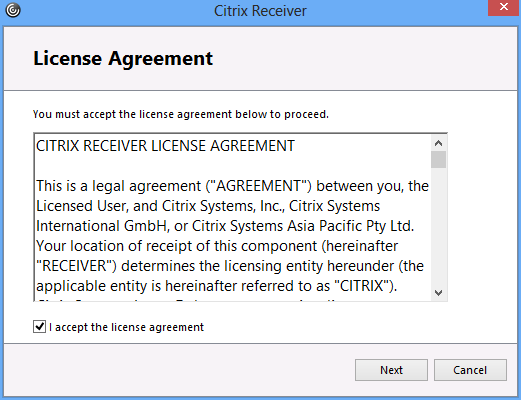This screenshot has height=400, width=521.
Task: Click the 'License Agreement' heading
Action: (x=123, y=59)
